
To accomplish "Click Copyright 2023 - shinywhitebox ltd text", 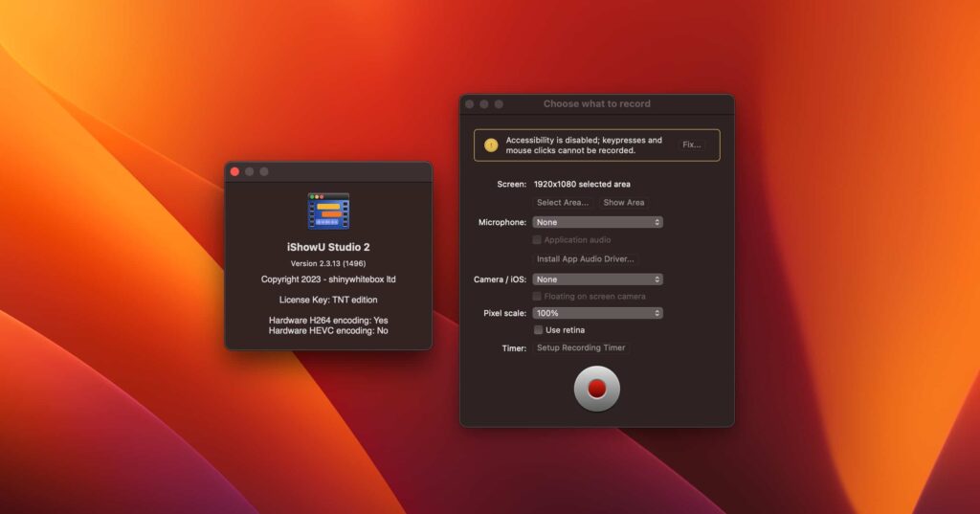I will click(328, 279).
